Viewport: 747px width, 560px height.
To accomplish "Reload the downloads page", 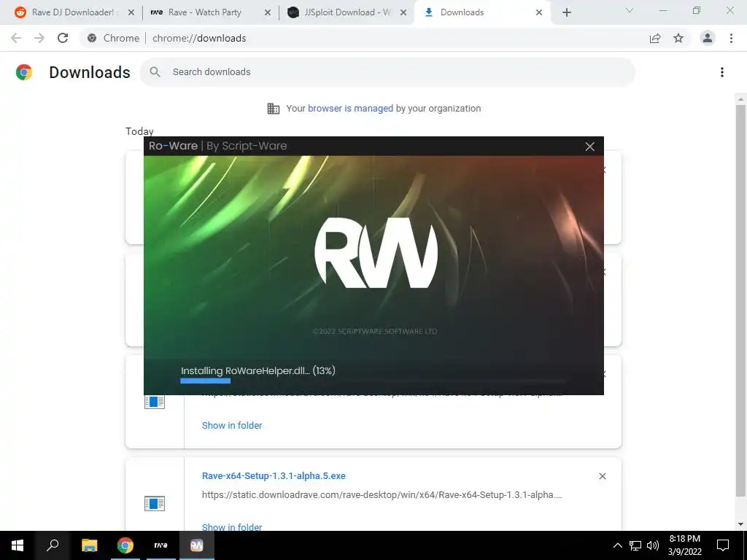I will [x=63, y=38].
